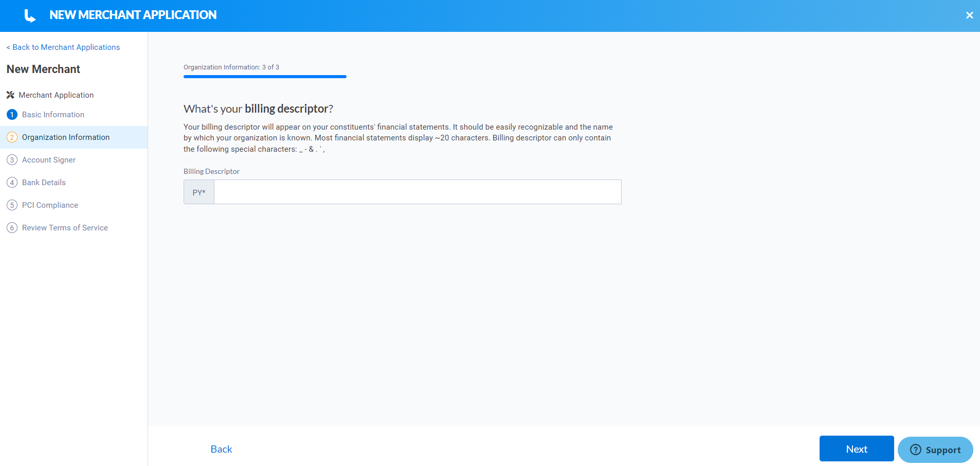Select the Account Signer sidebar entry
This screenshot has width=980, height=466.
click(x=48, y=159)
